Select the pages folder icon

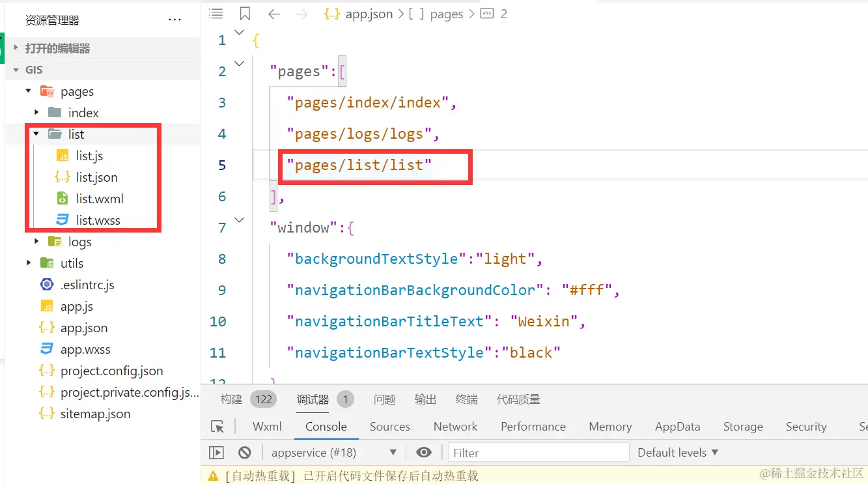tap(47, 91)
